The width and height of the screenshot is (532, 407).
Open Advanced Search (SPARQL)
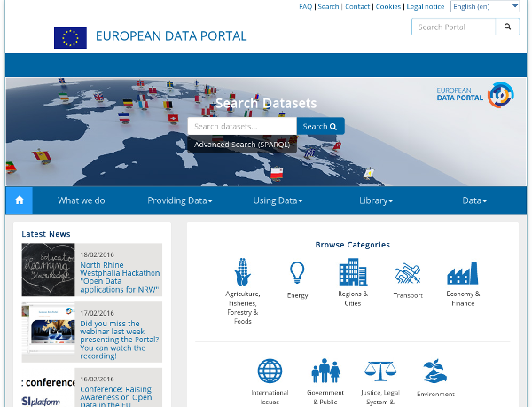click(x=242, y=145)
